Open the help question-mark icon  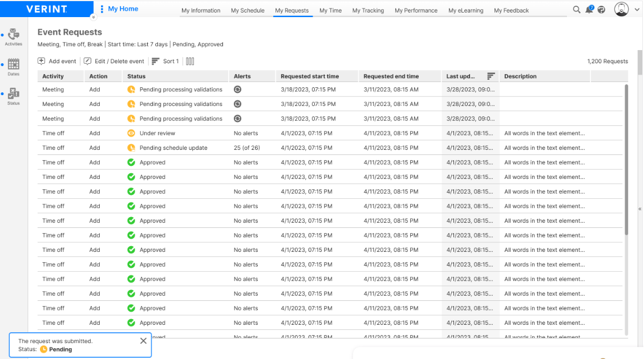[601, 9]
